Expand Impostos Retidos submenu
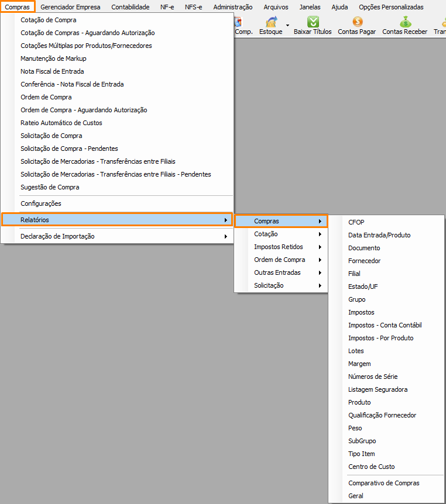 tap(282, 247)
